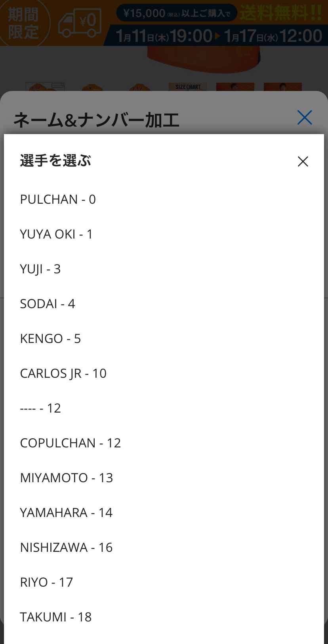Select player PULCHAN - 0
The width and height of the screenshot is (328, 644).
[58, 199]
